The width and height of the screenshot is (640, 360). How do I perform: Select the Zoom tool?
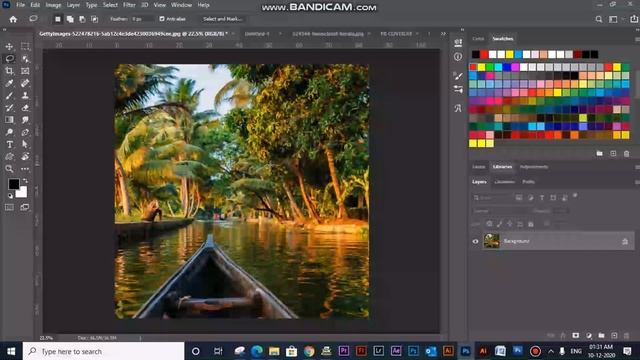pyautogui.click(x=9, y=169)
